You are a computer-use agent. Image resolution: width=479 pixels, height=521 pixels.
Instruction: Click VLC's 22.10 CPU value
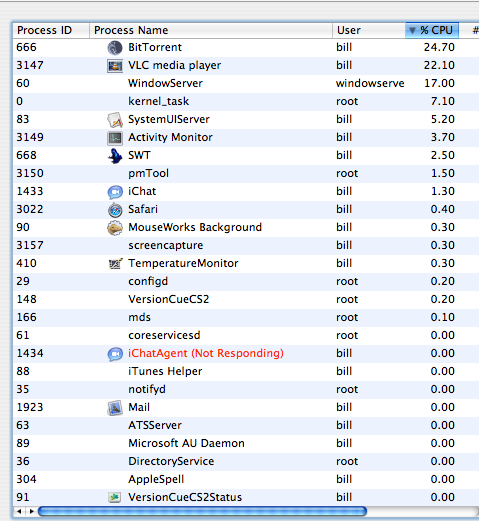coord(439,65)
